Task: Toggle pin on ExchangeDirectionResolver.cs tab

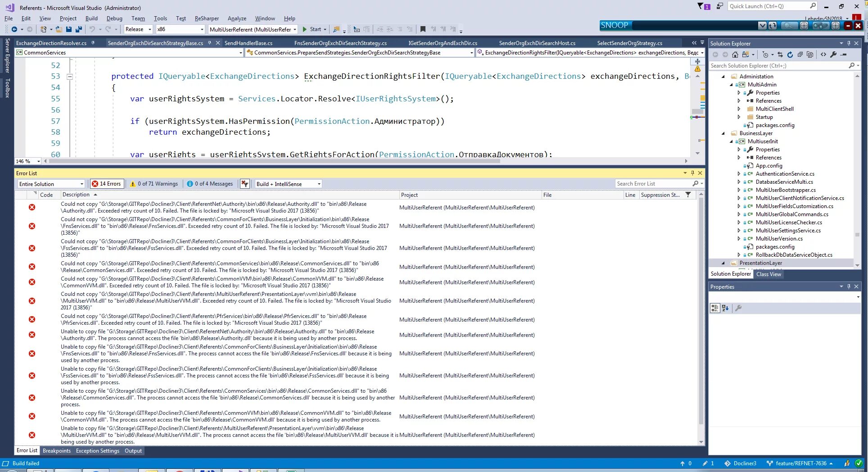Action: [x=93, y=43]
